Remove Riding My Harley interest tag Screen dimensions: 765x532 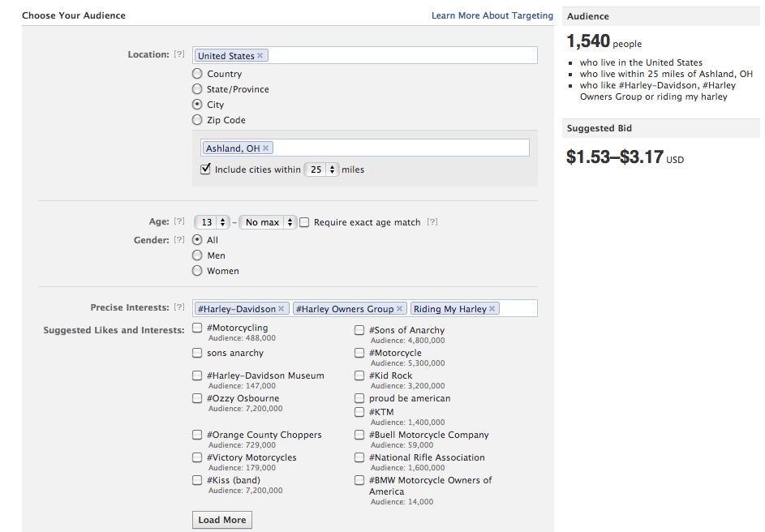coord(492,309)
